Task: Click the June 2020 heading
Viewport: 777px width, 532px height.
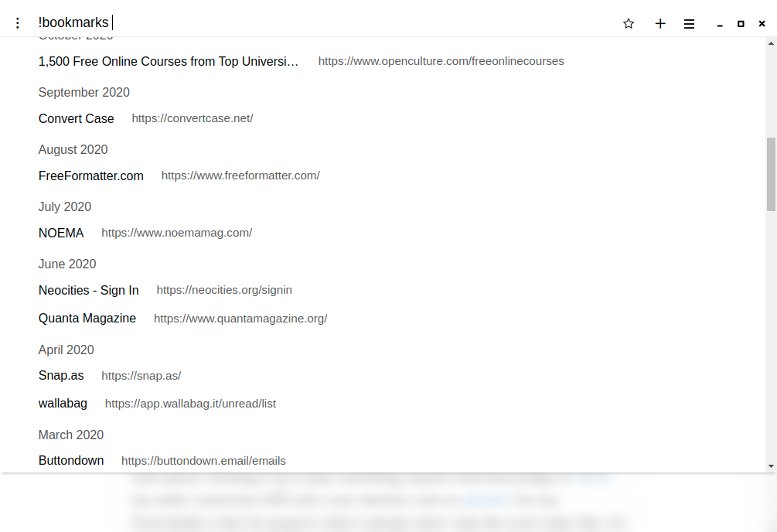Action: [67, 264]
